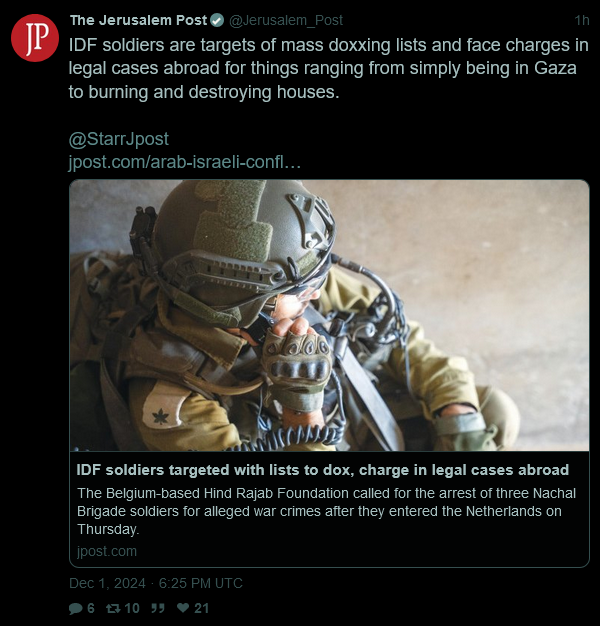Open the jpost.com/arab-israeli-confl… link
600x626 pixels.
click(184, 162)
